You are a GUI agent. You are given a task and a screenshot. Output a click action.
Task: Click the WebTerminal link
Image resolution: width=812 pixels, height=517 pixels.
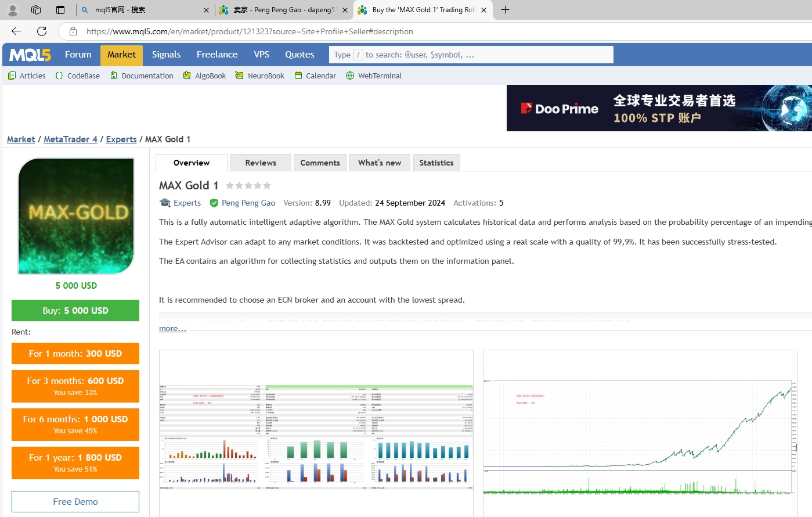coord(380,76)
